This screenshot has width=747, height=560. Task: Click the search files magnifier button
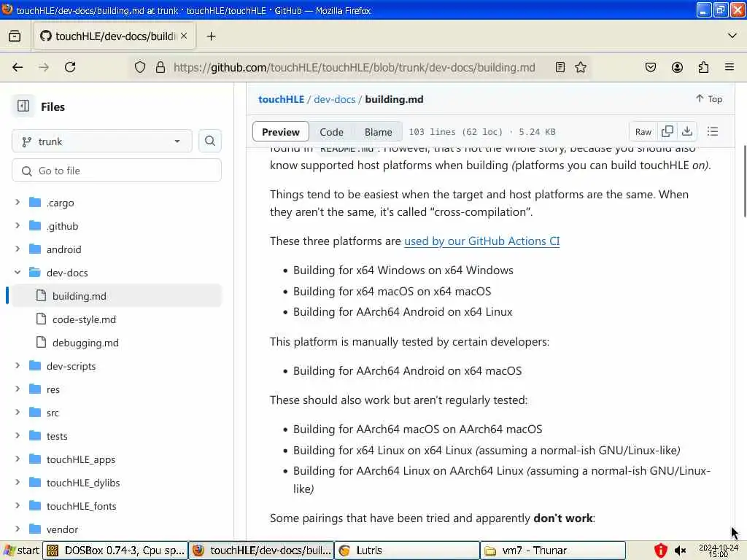point(209,141)
